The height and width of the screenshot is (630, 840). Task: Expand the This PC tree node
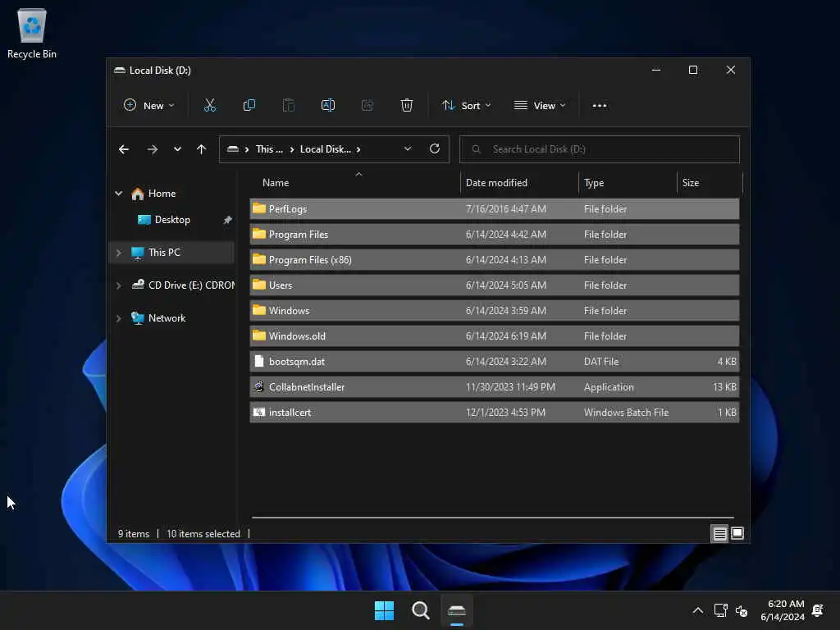[118, 253]
